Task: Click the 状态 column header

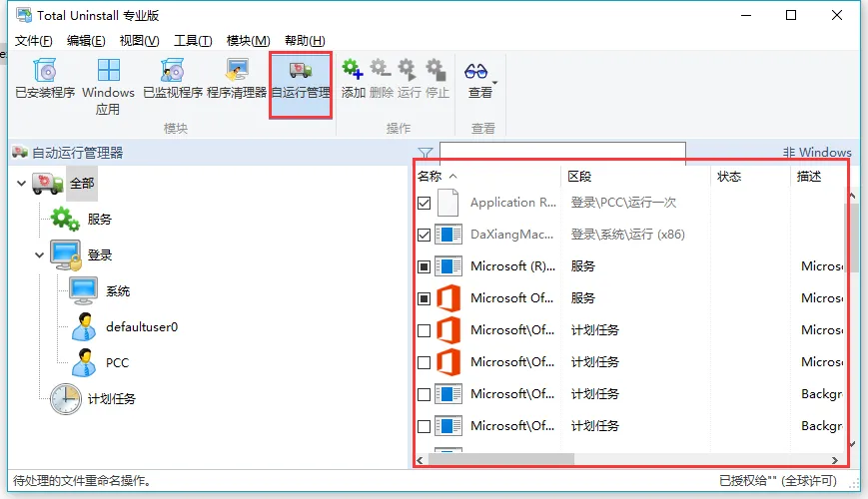Action: click(729, 177)
